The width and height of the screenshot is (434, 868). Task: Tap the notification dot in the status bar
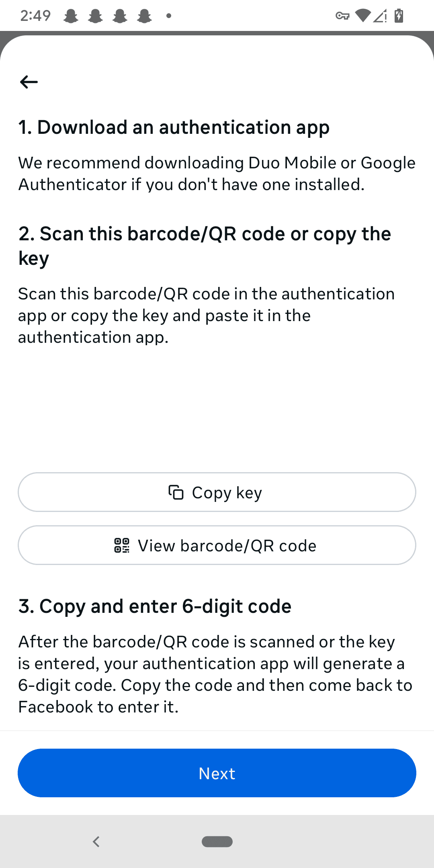(168, 16)
